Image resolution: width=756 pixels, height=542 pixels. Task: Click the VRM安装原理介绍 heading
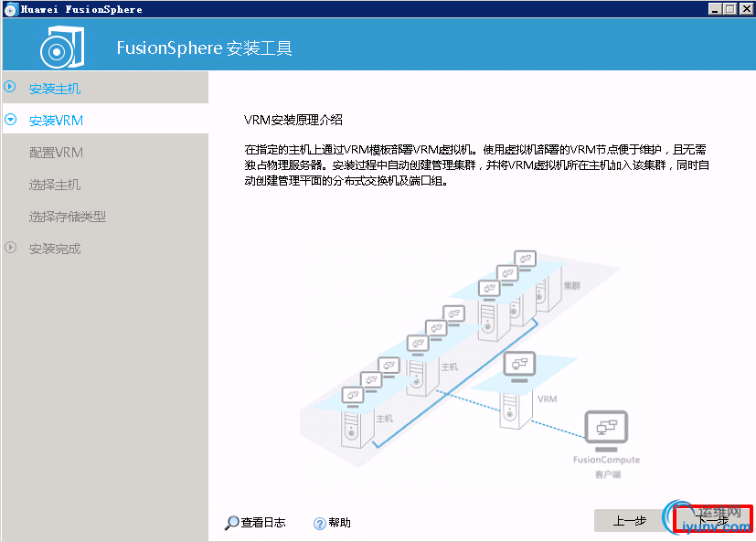tap(293, 120)
